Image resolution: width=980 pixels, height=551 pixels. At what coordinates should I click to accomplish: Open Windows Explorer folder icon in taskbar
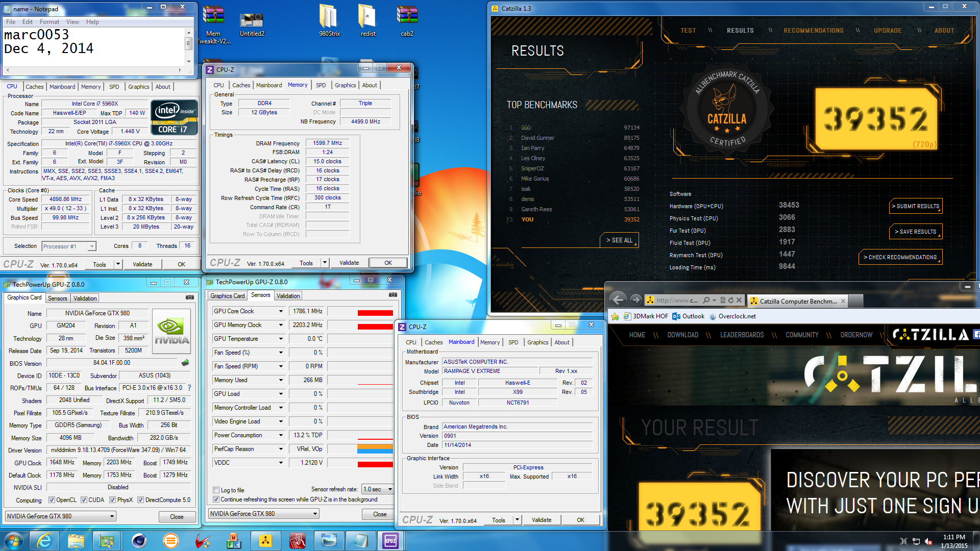coord(76,541)
